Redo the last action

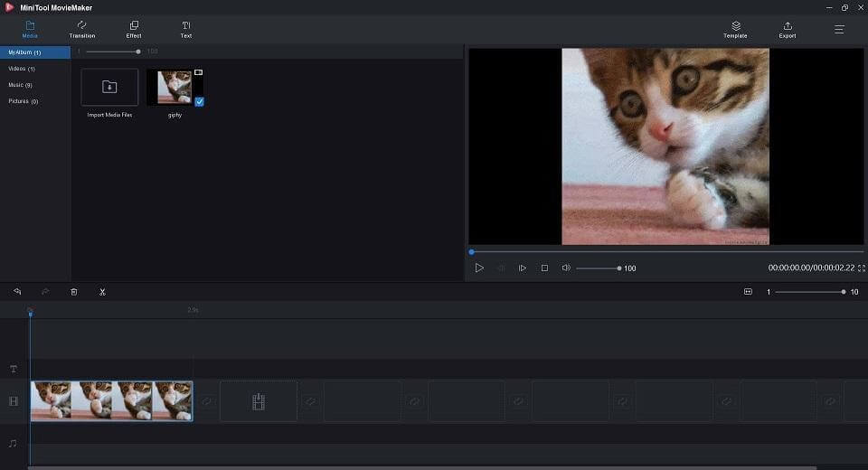tap(45, 292)
